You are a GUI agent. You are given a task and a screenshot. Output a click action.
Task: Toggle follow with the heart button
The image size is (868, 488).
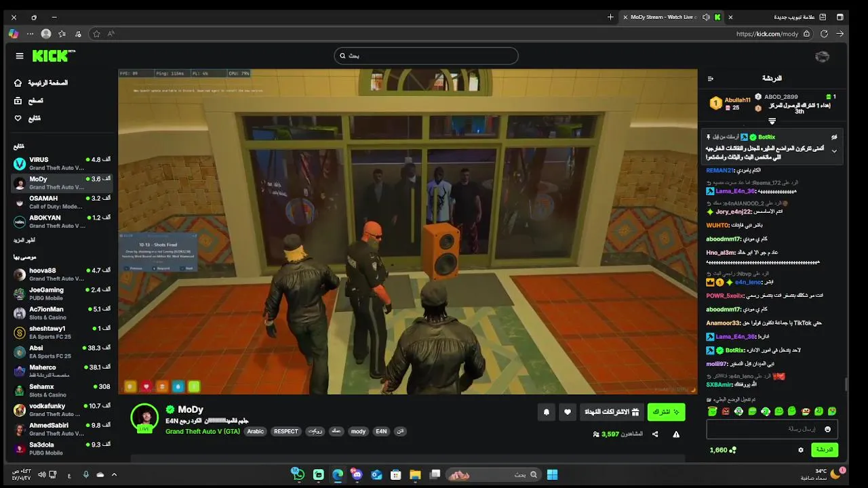(568, 412)
